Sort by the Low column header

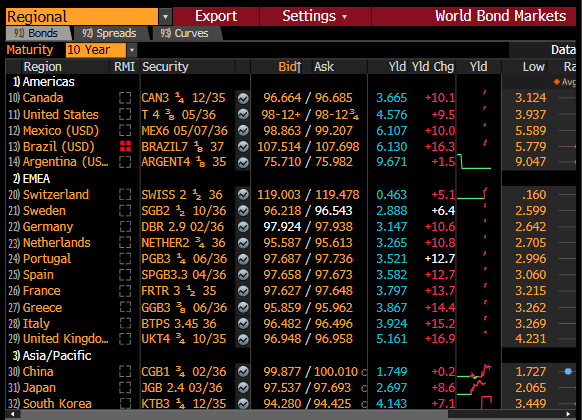point(534,67)
